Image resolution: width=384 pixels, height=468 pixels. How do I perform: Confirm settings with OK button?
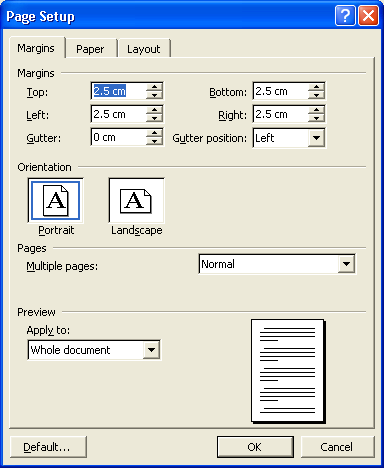(x=255, y=447)
